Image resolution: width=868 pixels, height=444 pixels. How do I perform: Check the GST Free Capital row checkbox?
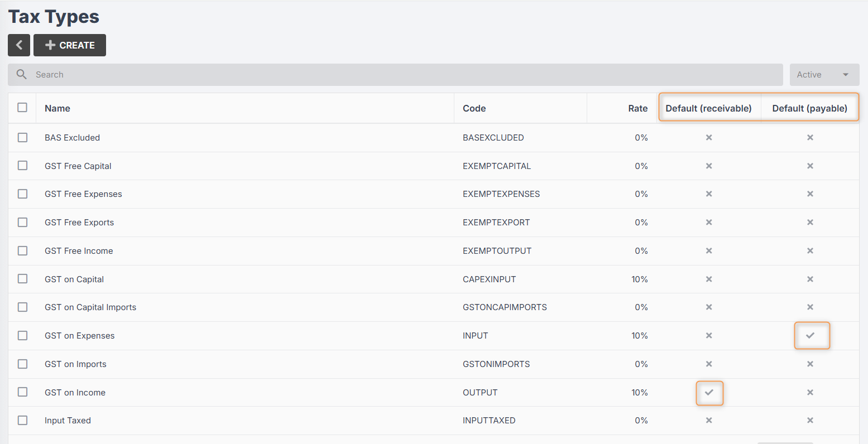[22, 166]
